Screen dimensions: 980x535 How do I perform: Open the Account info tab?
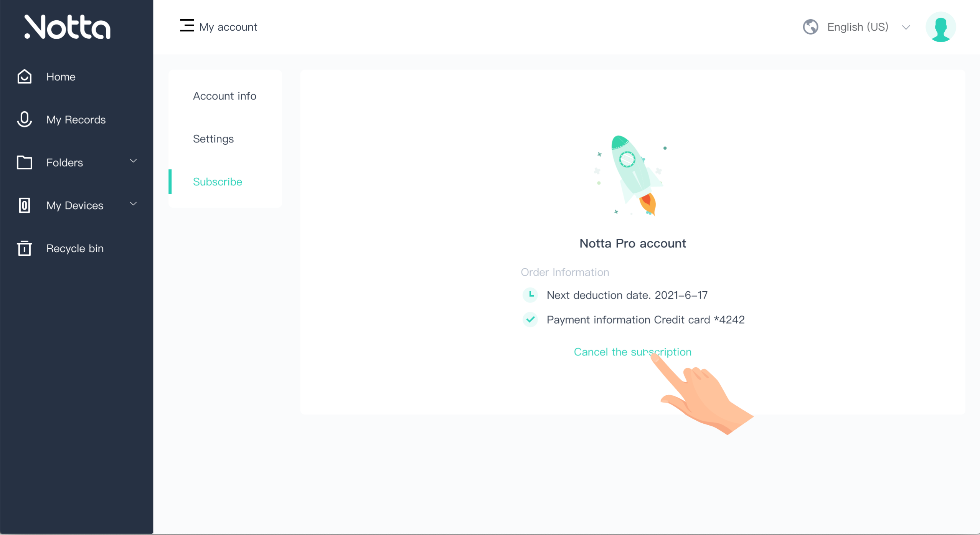pyautogui.click(x=224, y=96)
